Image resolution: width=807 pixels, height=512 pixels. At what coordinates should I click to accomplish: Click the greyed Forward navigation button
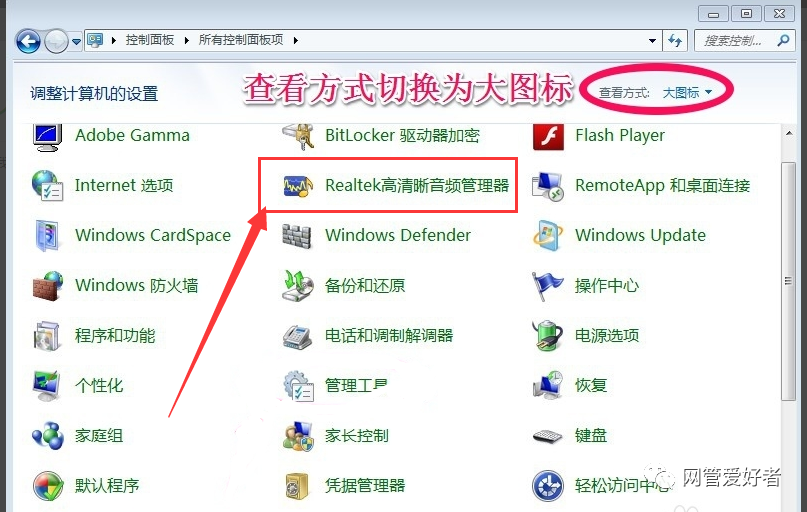click(56, 41)
